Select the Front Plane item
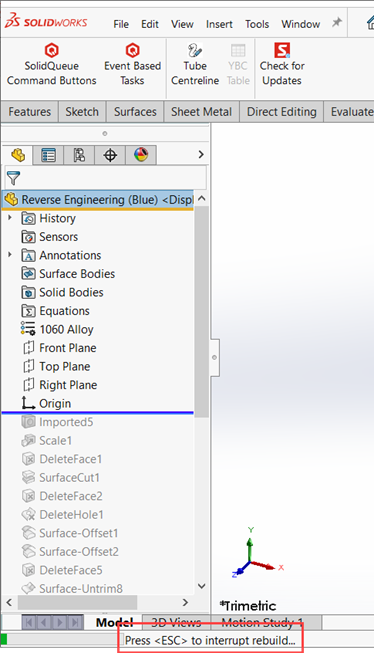This screenshot has width=374, height=653. (x=60, y=348)
